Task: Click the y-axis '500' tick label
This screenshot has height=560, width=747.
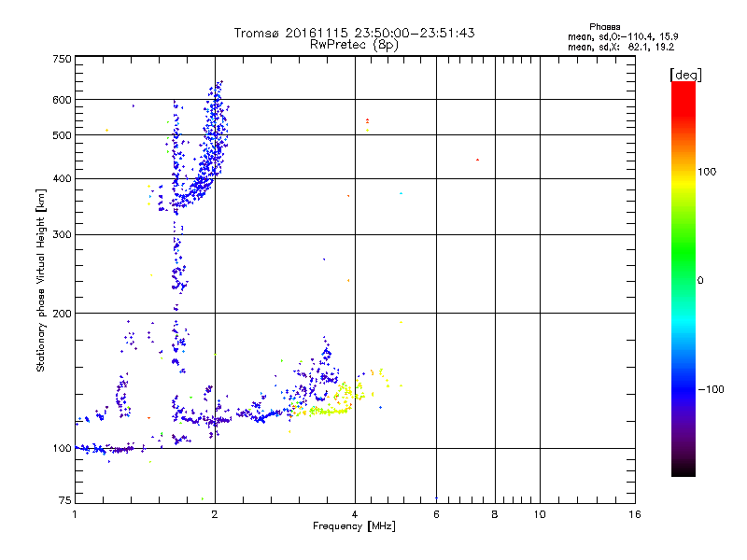Action: pyautogui.click(x=62, y=135)
